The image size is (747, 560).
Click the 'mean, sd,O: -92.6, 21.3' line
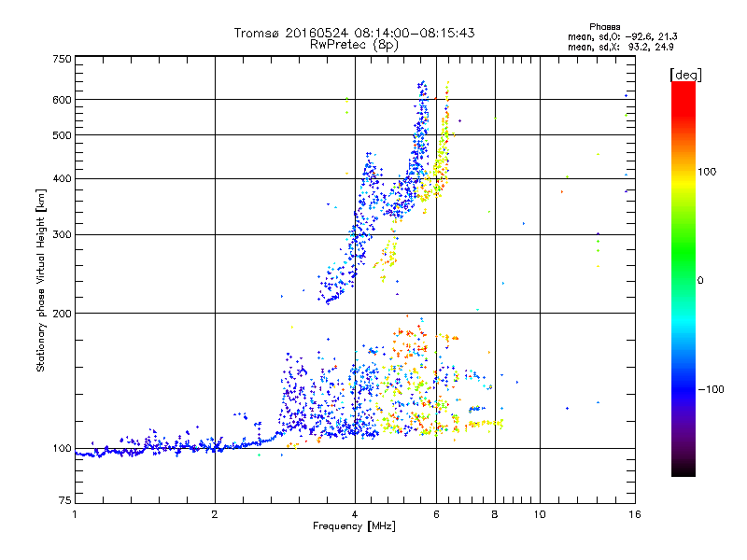tap(623, 36)
